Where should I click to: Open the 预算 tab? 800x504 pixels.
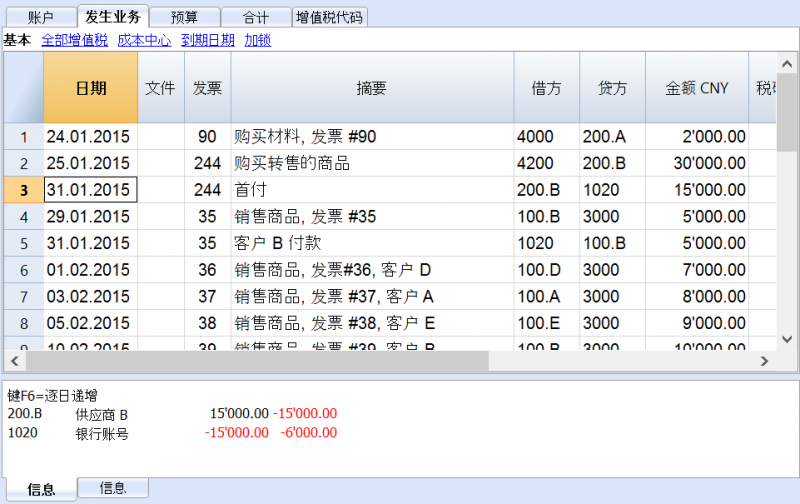coord(184,18)
